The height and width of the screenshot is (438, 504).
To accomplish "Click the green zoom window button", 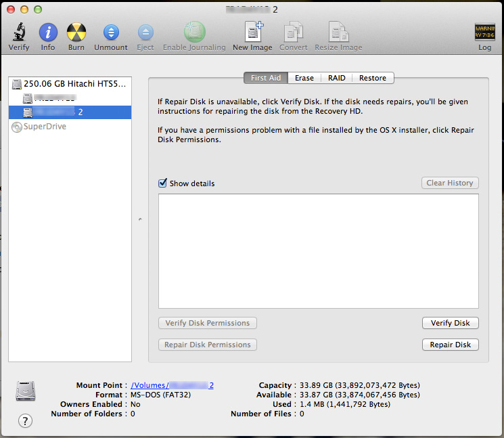I will [x=38, y=9].
